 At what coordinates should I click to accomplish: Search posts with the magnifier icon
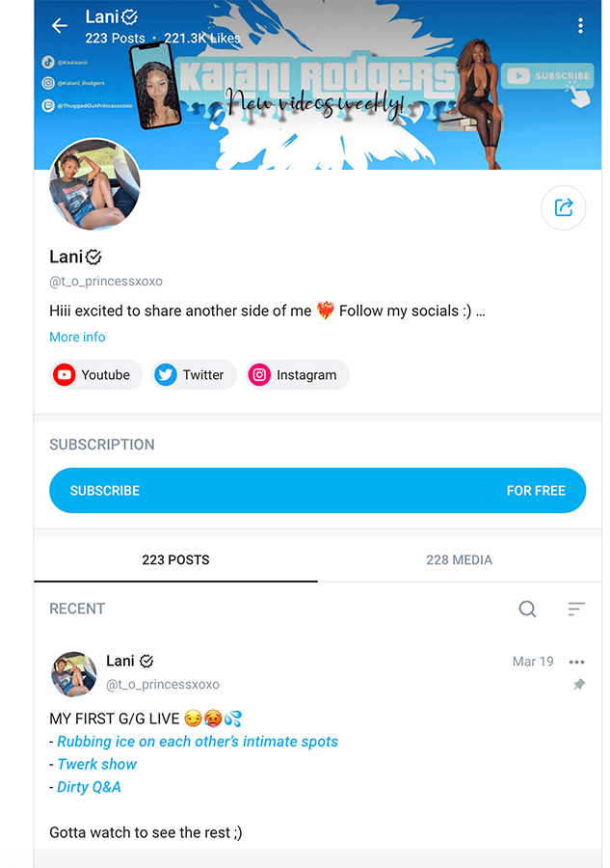click(x=527, y=609)
